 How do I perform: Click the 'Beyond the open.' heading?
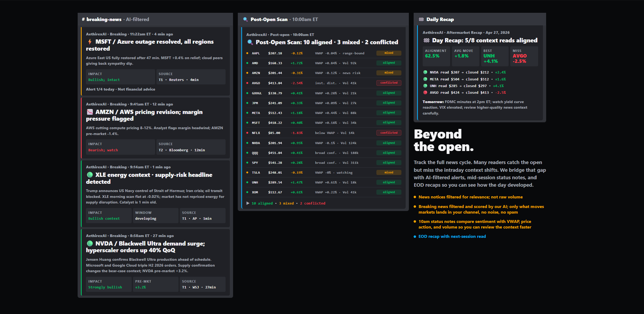click(444, 140)
